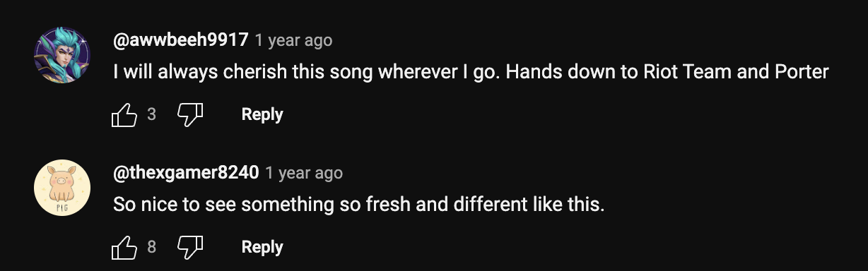
Task: Reply to the @thexgamer8240 comment
Action: pyautogui.click(x=262, y=247)
